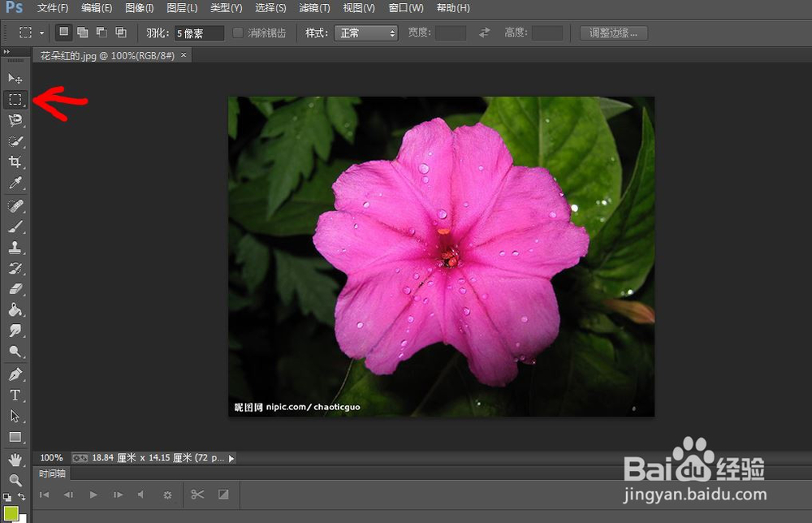Open the 帮助(H) menu

453,8
